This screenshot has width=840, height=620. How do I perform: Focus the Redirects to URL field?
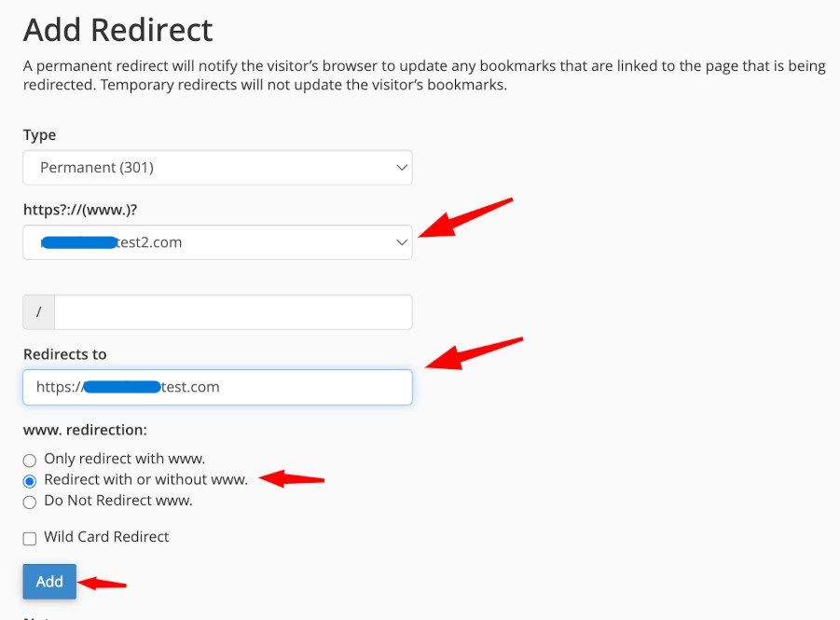click(216, 387)
